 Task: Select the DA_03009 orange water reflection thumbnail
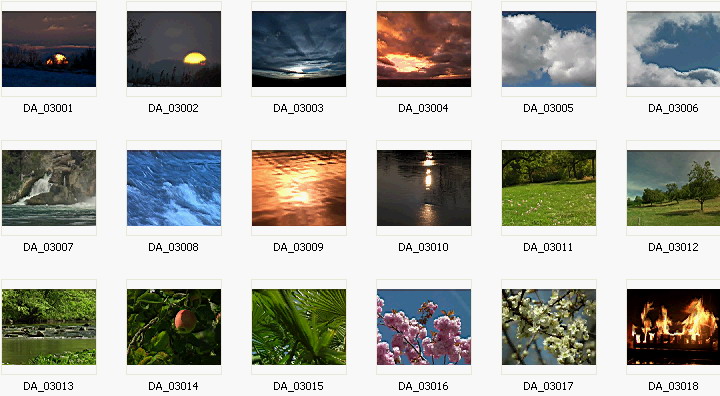tap(299, 188)
